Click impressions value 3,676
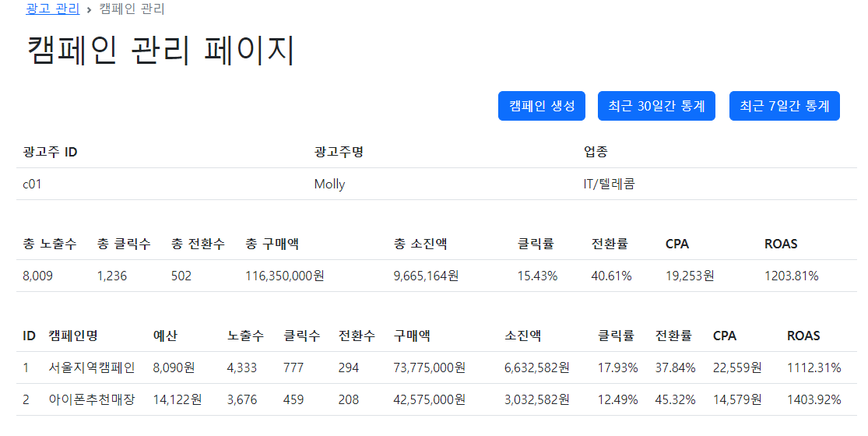 (x=242, y=400)
